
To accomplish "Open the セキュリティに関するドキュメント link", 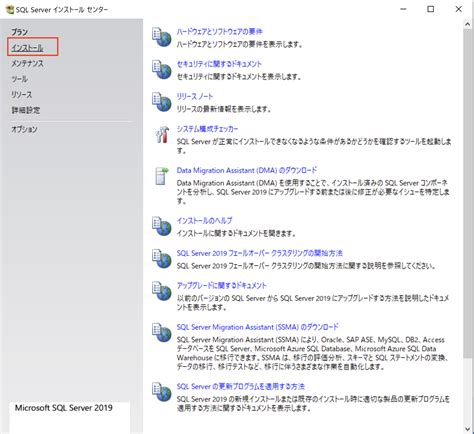I will point(219,64).
